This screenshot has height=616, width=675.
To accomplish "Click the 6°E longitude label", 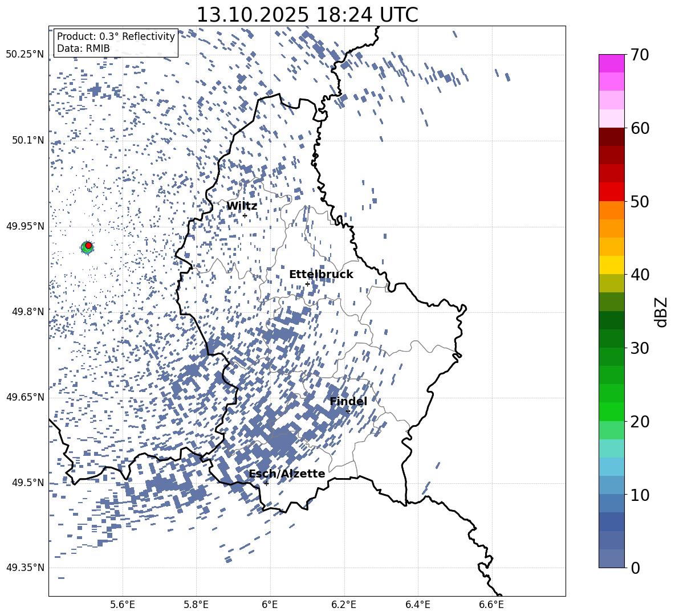I will (x=270, y=605).
